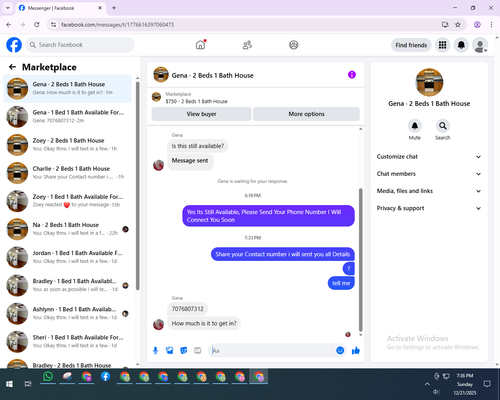
Task: Expand Customize chat section
Action: tap(429, 157)
